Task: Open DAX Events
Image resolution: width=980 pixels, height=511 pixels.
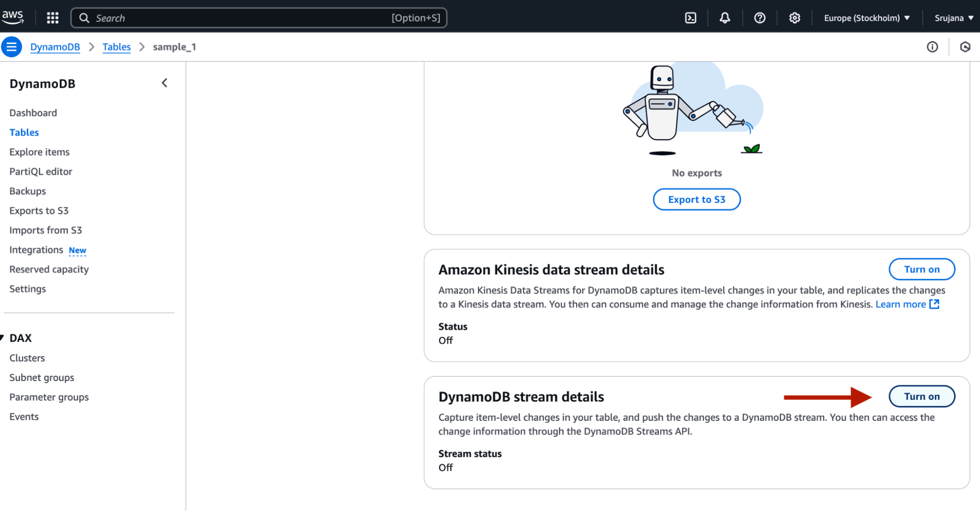Action: pyautogui.click(x=24, y=417)
